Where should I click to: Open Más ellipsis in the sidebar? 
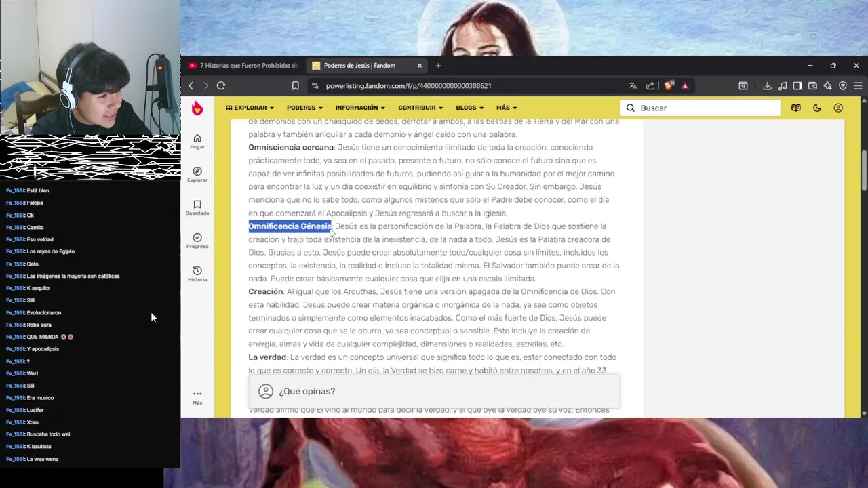197,397
